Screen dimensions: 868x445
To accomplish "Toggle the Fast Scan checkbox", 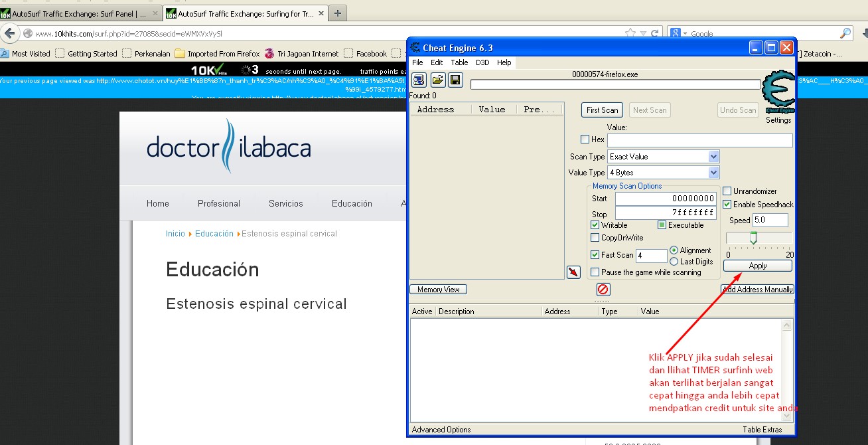I will click(x=595, y=255).
